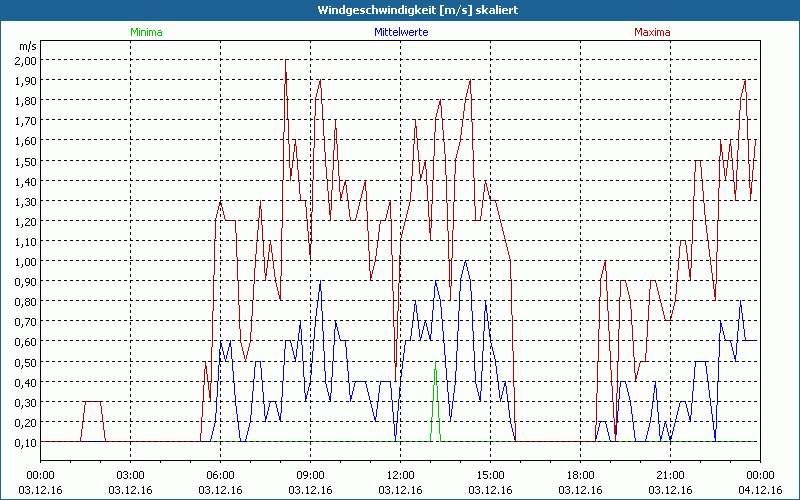Click the green Minima legend label
800x500 pixels.
pyautogui.click(x=146, y=32)
